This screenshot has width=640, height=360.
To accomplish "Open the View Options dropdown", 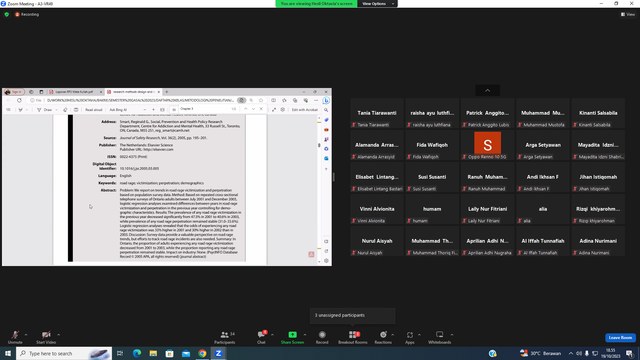I will coord(377,4).
